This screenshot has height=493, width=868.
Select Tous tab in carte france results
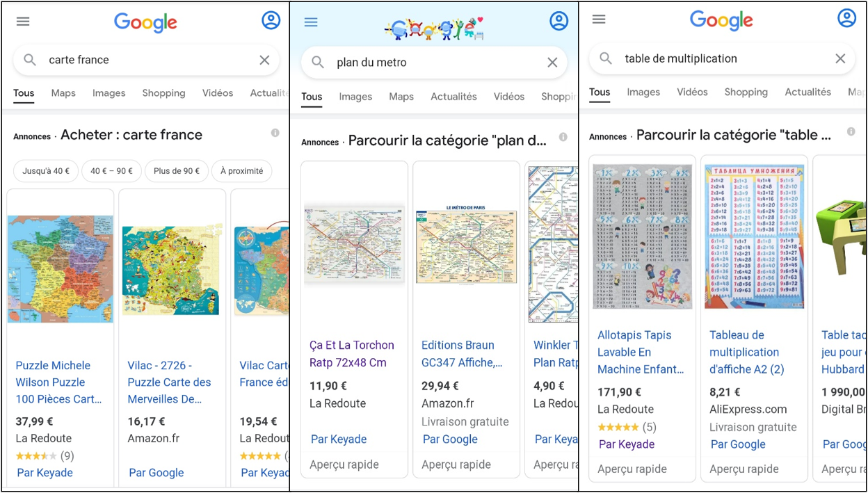click(x=24, y=93)
